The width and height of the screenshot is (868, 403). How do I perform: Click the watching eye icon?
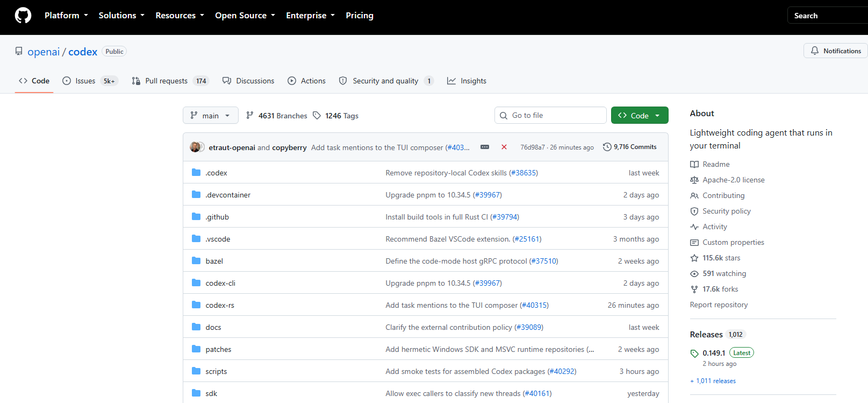[694, 273]
